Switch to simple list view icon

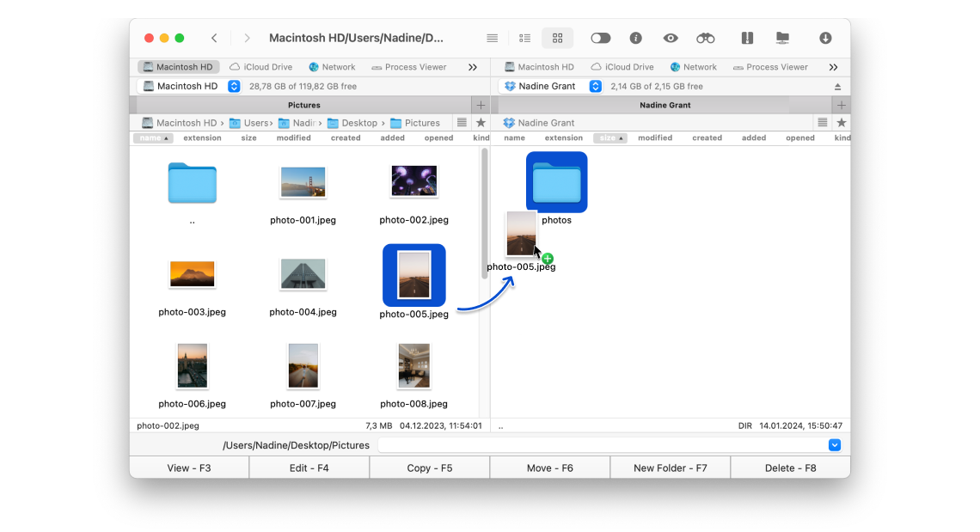pos(492,38)
